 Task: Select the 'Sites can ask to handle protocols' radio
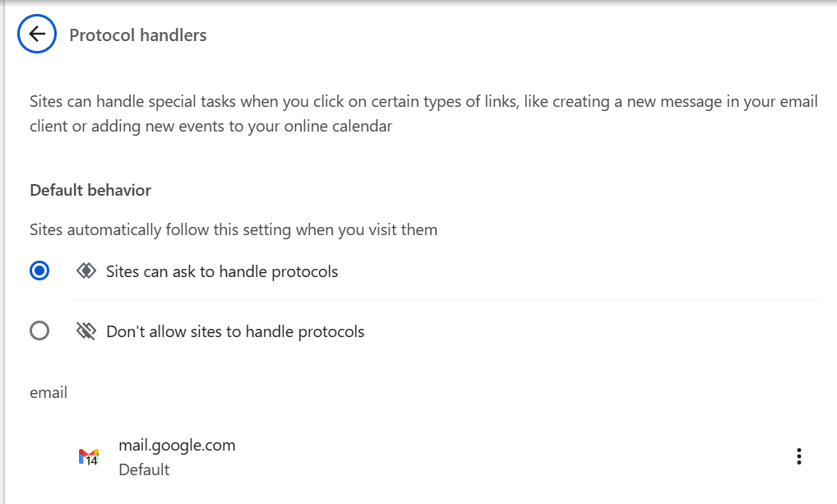pyautogui.click(x=39, y=271)
